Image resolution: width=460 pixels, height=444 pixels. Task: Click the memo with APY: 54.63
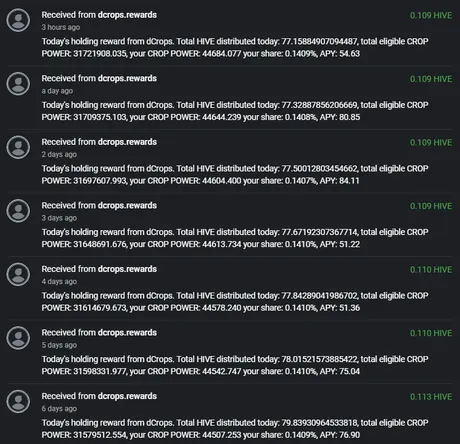tap(235, 47)
